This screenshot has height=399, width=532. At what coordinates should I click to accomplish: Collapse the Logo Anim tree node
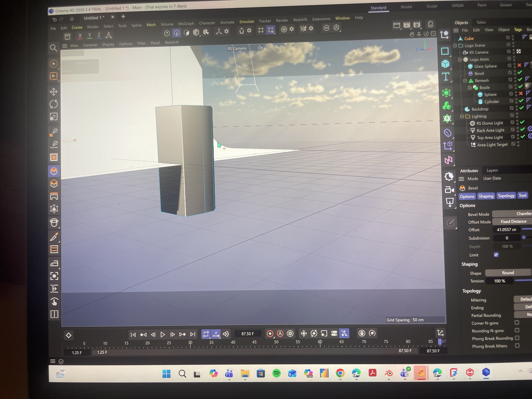[460, 60]
